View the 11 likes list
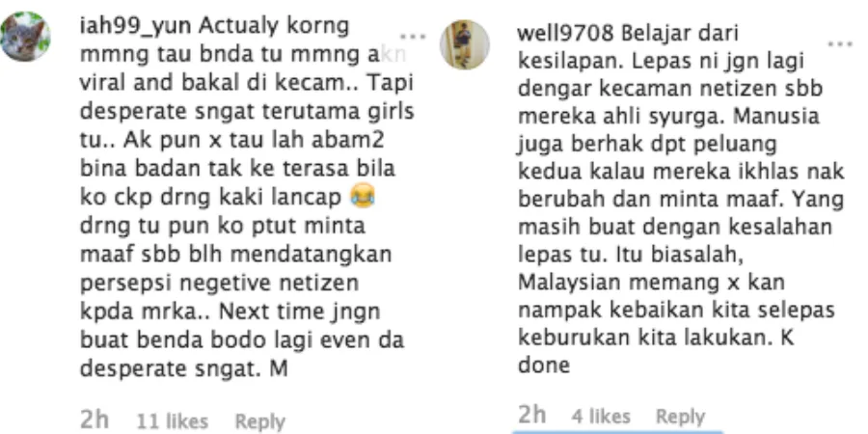Viewport: 868px width, 434px height. click(x=173, y=421)
